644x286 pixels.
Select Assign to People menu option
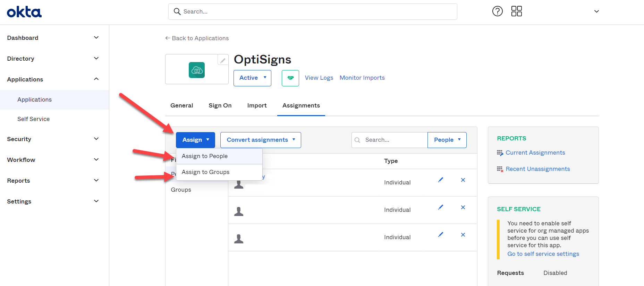[x=205, y=156]
